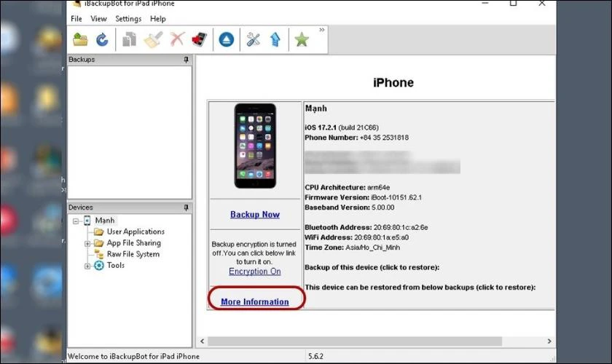This screenshot has height=364, width=612.
Task: Click the red phone restore toolbar icon
Action: [x=200, y=39]
